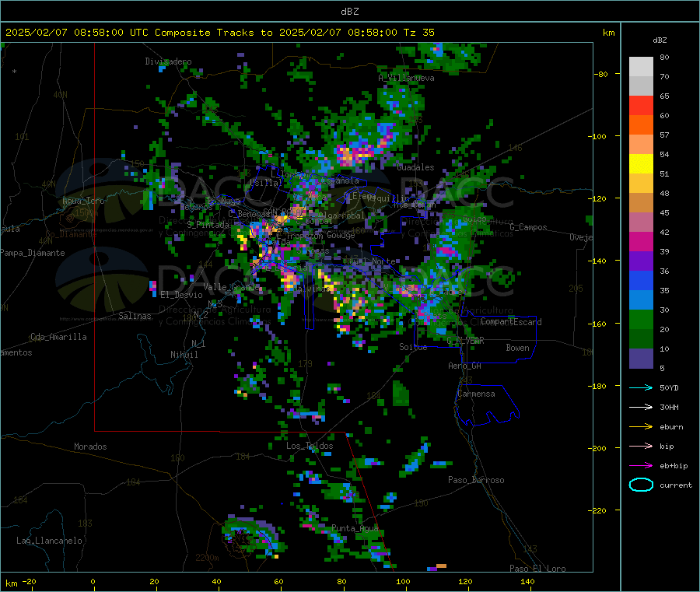Click the 'dBZ' title at the top
The height and width of the screenshot is (592, 700).
[349, 12]
